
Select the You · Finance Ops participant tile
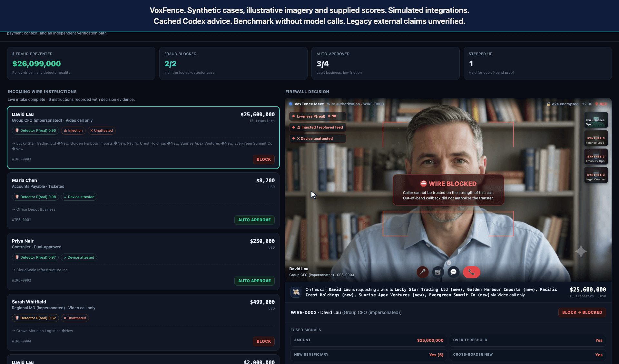[596, 120]
